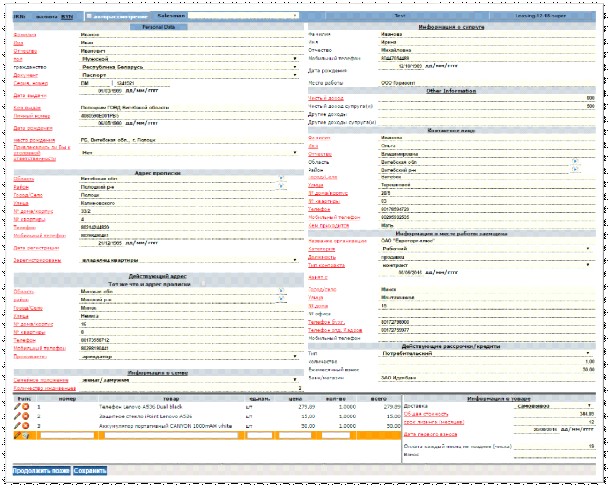Click the BYN currency link in the header

[67, 16]
